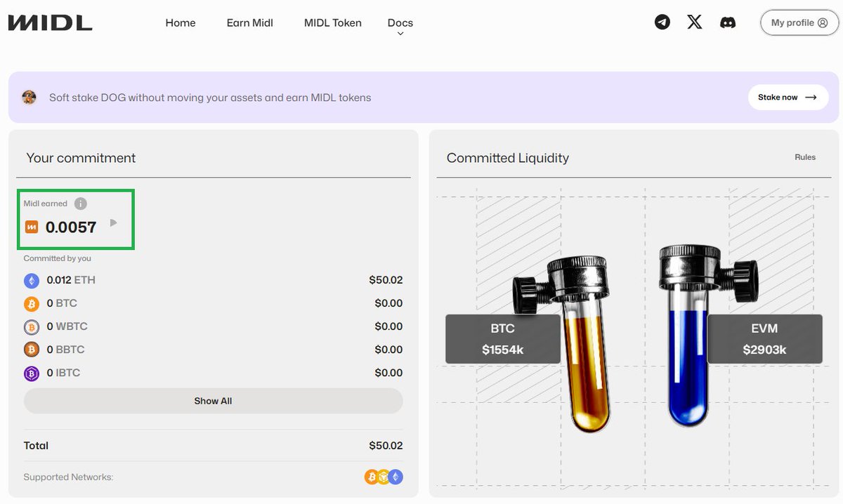This screenshot has width=843, height=504.
Task: Click the Ethereum supported network icon
Action: pyautogui.click(x=396, y=477)
